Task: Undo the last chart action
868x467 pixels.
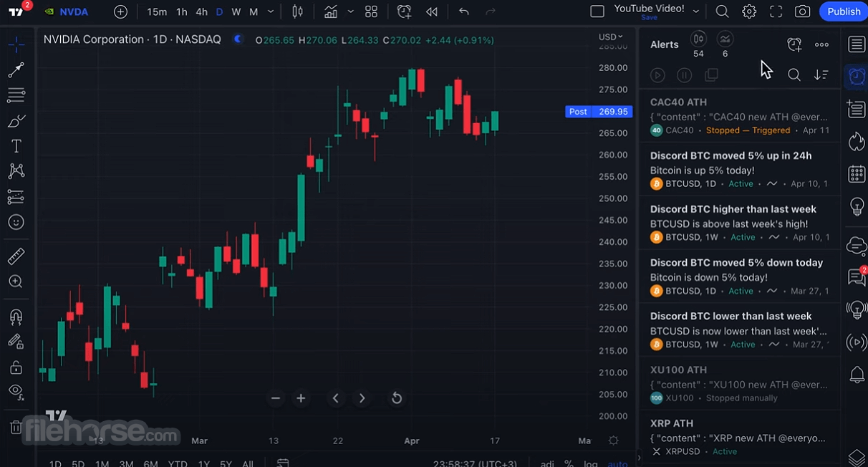Action: (x=463, y=11)
